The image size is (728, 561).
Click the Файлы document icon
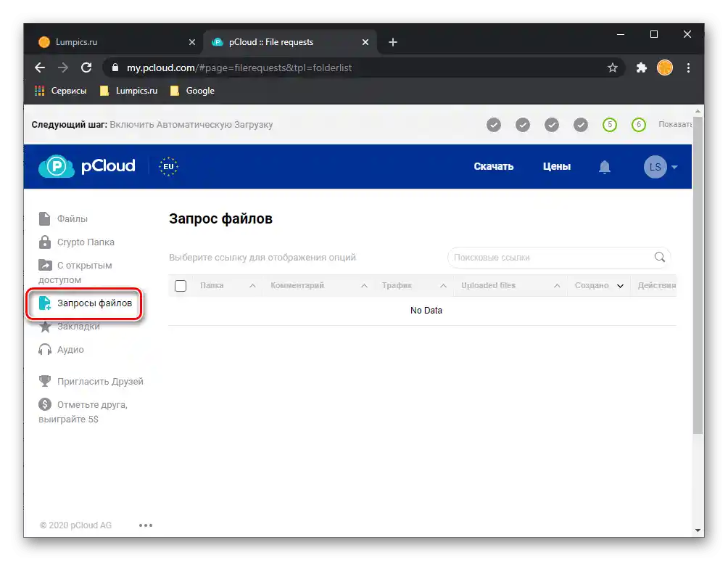(x=44, y=218)
